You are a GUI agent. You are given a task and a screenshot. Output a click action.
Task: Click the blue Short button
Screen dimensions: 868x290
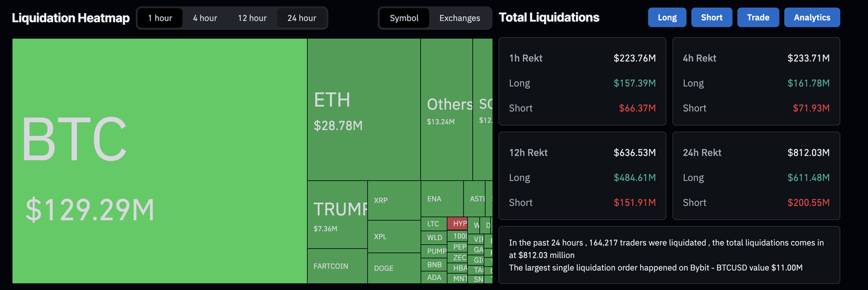711,18
